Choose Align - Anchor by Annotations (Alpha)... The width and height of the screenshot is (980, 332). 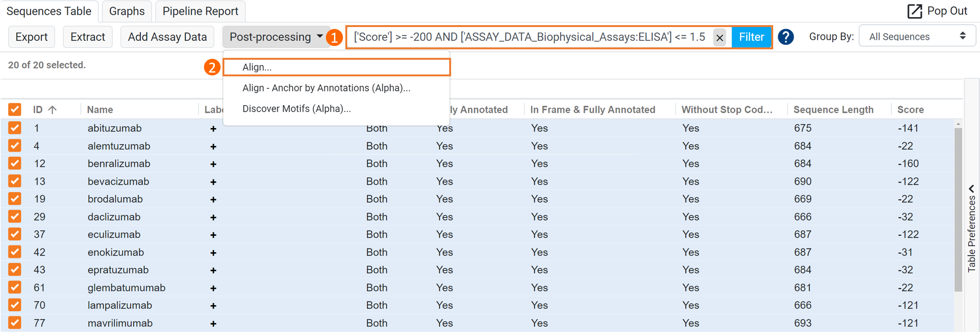click(x=336, y=88)
